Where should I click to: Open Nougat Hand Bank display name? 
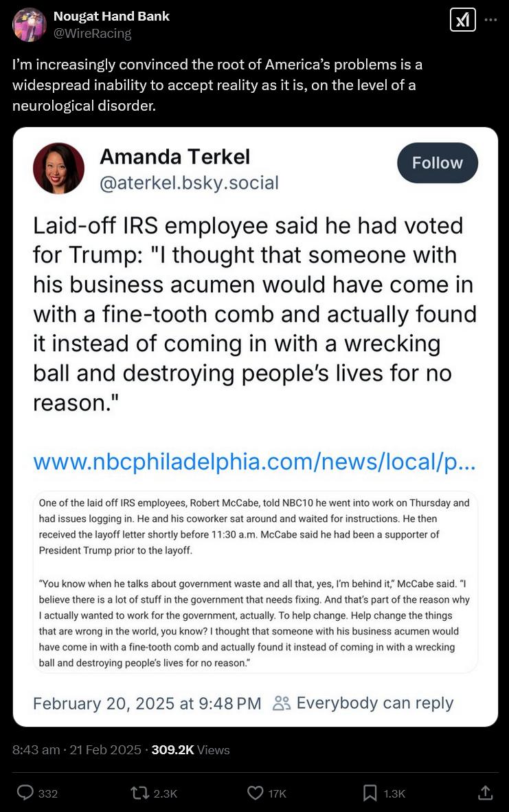(x=111, y=16)
